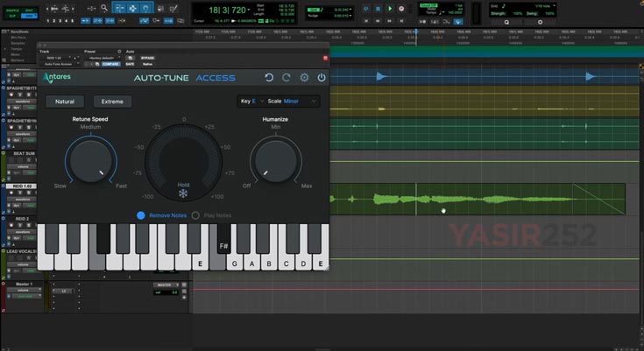Select the Trim tool in toolbar

tap(119, 8)
